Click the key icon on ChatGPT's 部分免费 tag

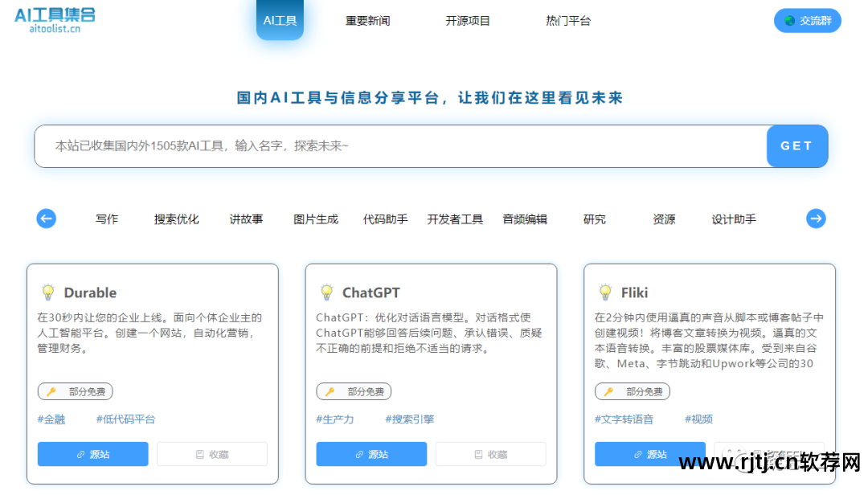coord(330,391)
